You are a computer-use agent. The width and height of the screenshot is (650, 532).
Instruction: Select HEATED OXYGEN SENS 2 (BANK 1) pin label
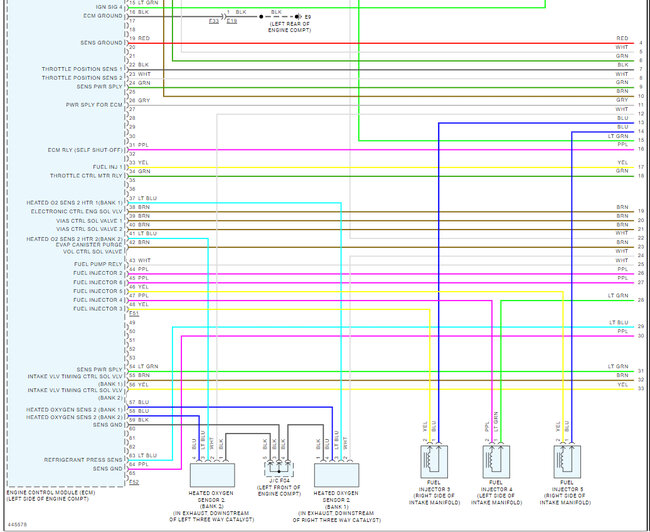click(x=75, y=410)
